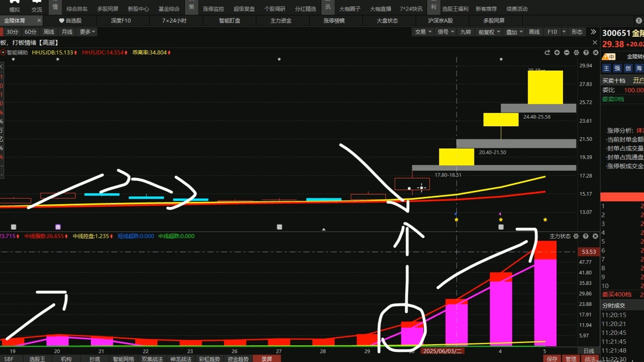Viewport: 644px width, 362px height.
Task: Open the 前复权 adjustment dropdown
Action: (489, 32)
